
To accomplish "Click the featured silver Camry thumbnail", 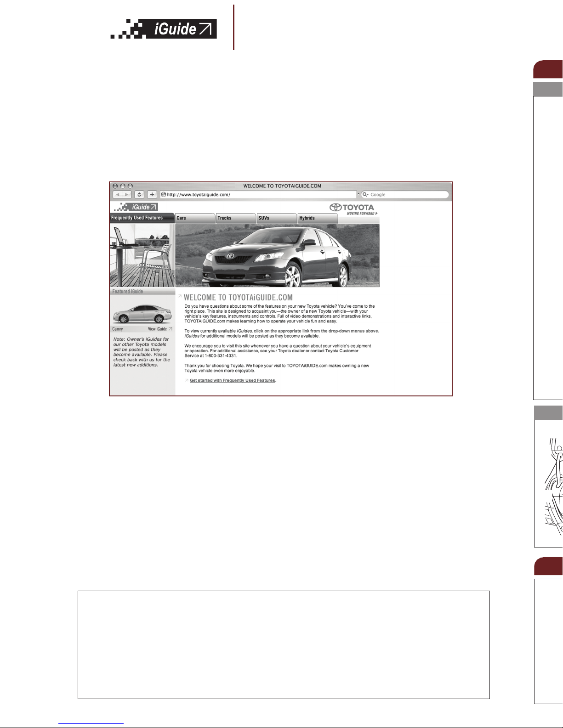I will pos(142,314).
